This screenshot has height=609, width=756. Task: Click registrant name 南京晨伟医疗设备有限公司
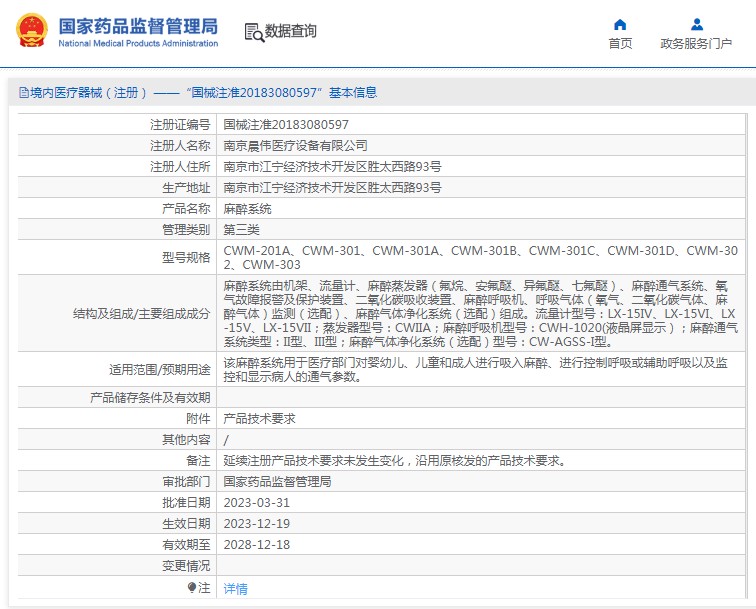pyautogui.click(x=288, y=146)
